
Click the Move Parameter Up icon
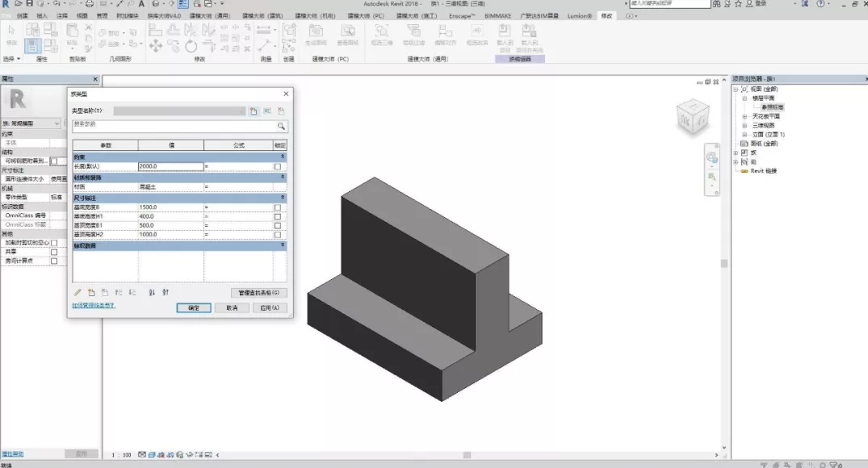tap(119, 292)
